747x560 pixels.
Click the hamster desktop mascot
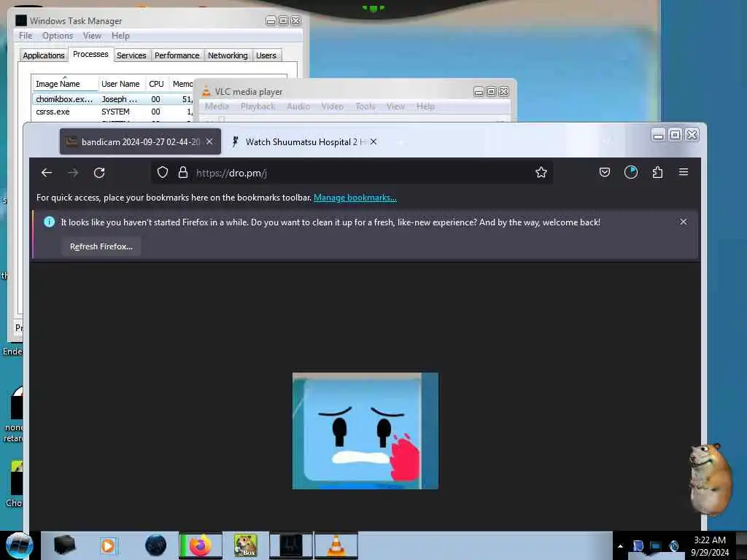click(x=711, y=480)
